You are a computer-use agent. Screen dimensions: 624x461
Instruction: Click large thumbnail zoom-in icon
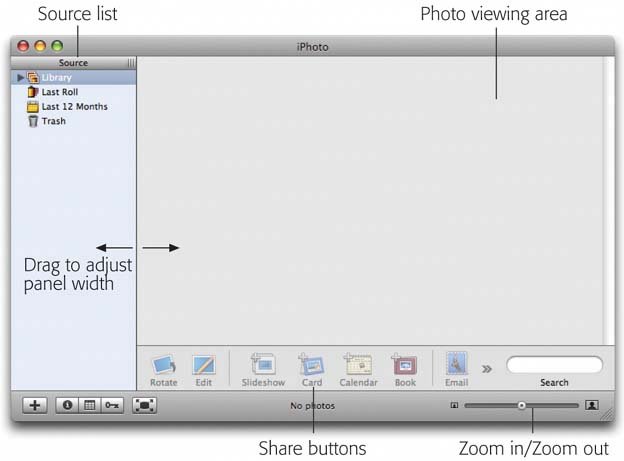(x=592, y=405)
